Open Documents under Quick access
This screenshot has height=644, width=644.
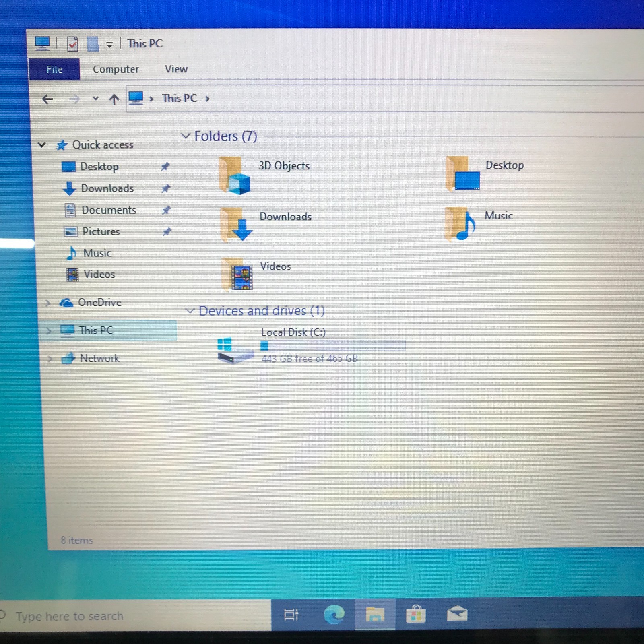pos(109,210)
